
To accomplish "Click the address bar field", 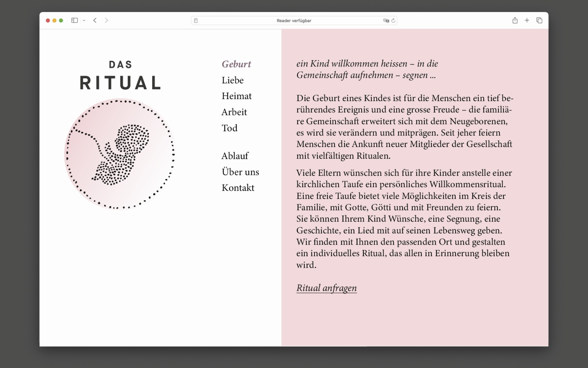I will click(294, 20).
